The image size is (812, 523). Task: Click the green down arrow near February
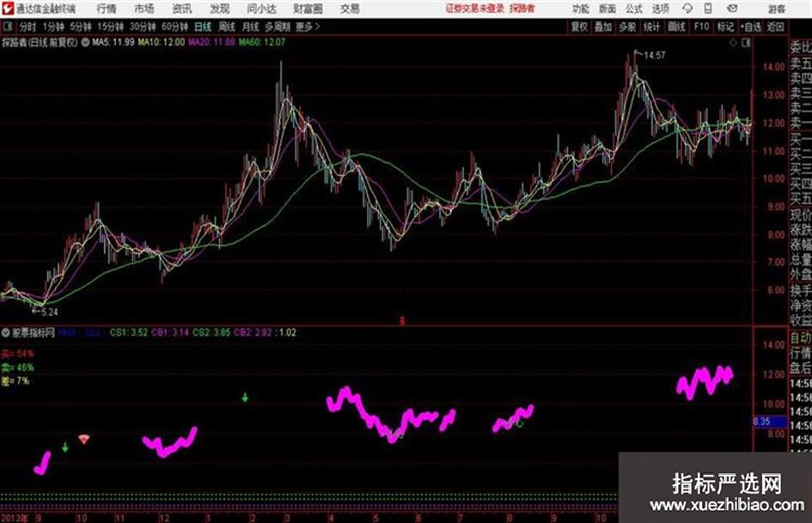[x=245, y=398]
